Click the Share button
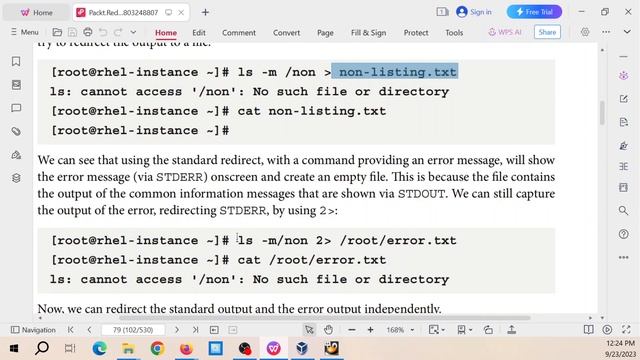The height and width of the screenshot is (360, 640). 547,32
